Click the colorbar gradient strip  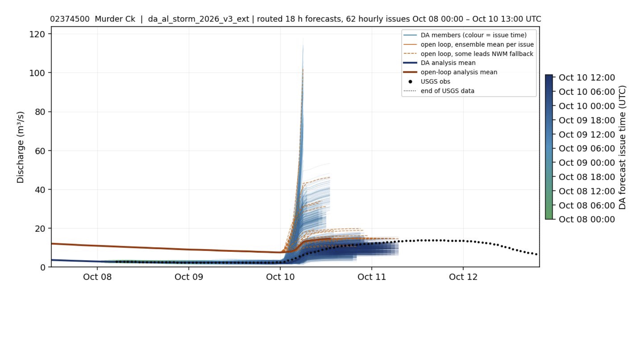coord(549,147)
